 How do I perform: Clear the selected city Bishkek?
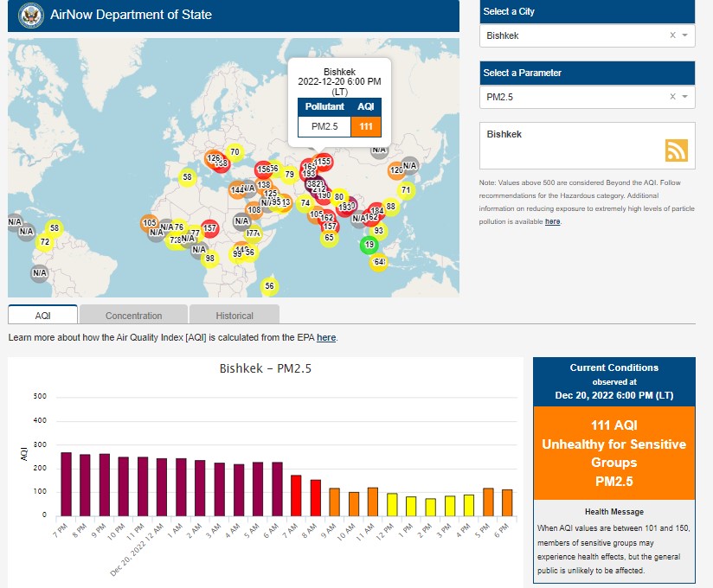point(672,35)
